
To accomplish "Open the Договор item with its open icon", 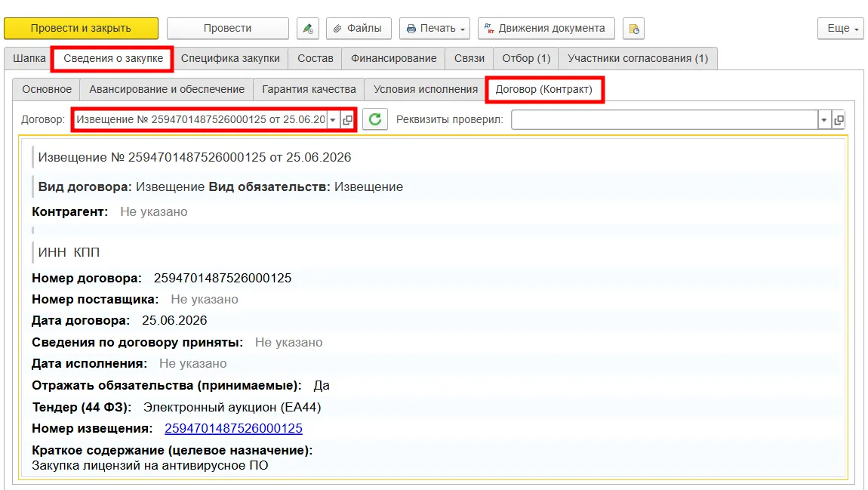I will point(347,119).
